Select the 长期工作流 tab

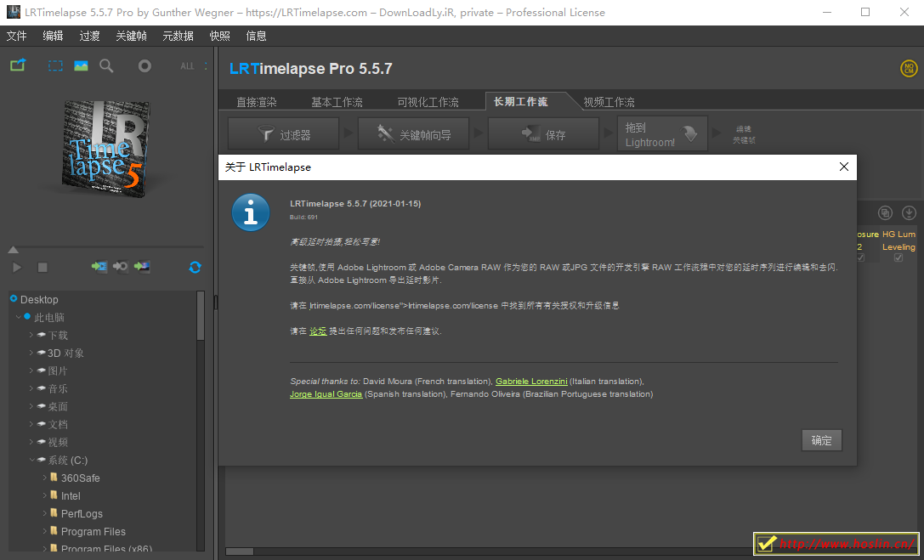pyautogui.click(x=521, y=101)
